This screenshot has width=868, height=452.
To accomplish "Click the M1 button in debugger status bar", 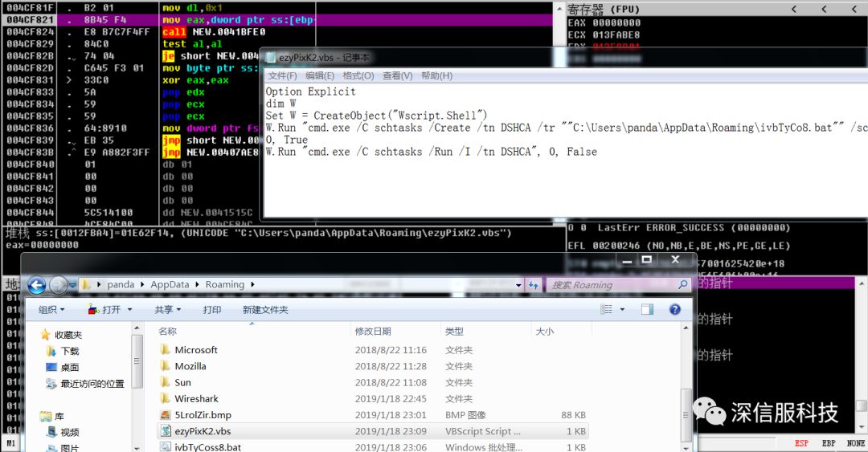I will (x=11, y=444).
